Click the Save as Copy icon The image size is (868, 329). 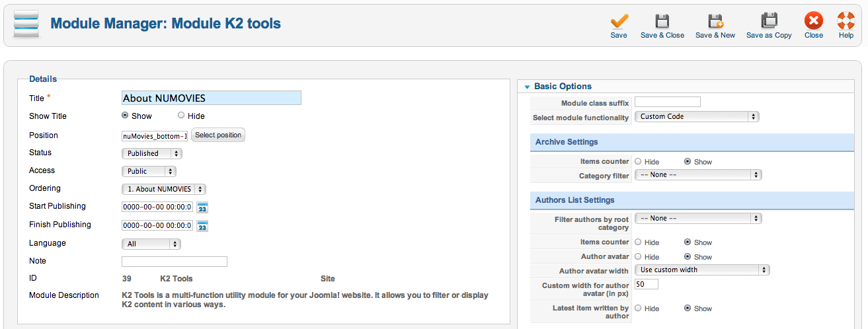click(x=769, y=20)
